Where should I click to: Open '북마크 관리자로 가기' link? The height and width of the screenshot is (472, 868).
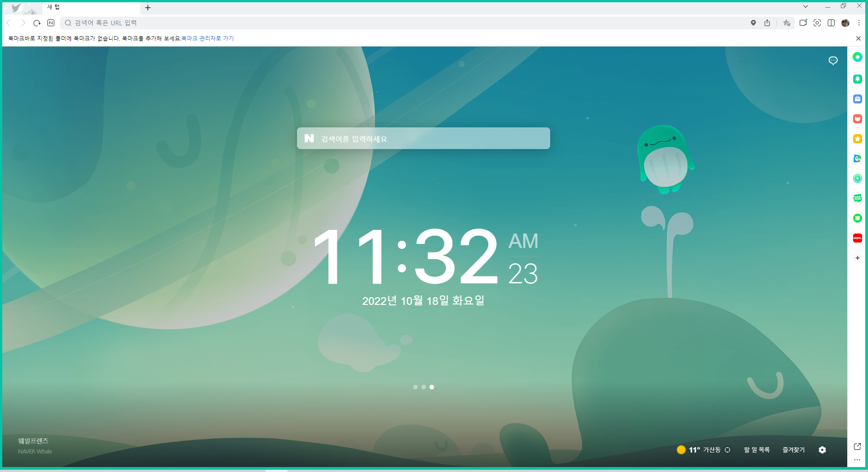[208, 38]
